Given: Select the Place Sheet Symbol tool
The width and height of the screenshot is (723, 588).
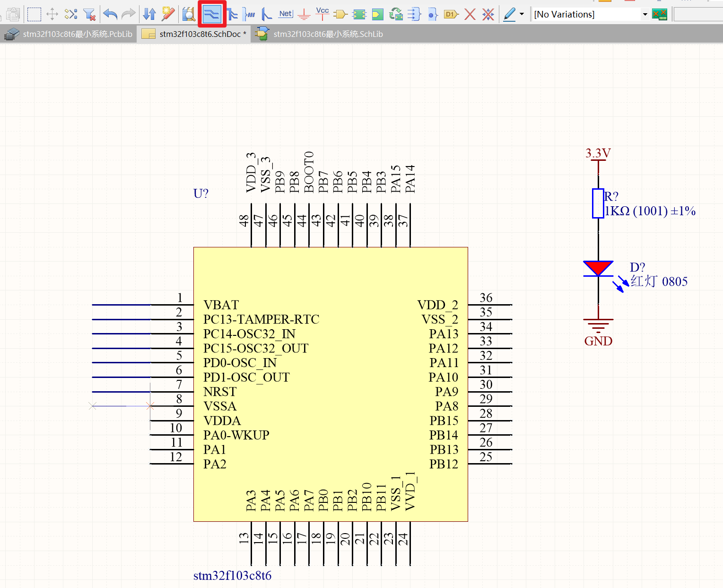Looking at the screenshot, I should pyautogui.click(x=359, y=14).
